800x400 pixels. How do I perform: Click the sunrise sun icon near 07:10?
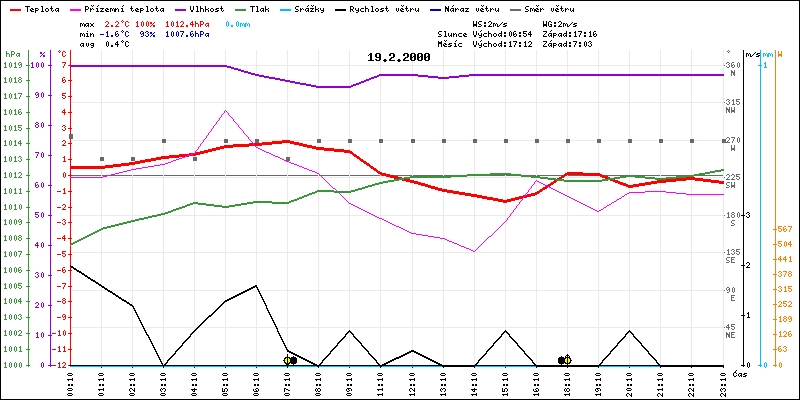pos(288,360)
